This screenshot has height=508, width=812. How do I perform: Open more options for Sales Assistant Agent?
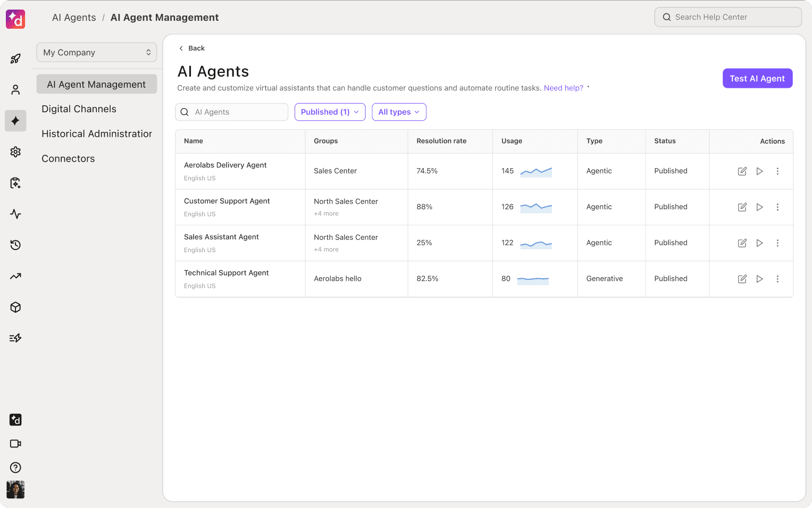coord(777,243)
